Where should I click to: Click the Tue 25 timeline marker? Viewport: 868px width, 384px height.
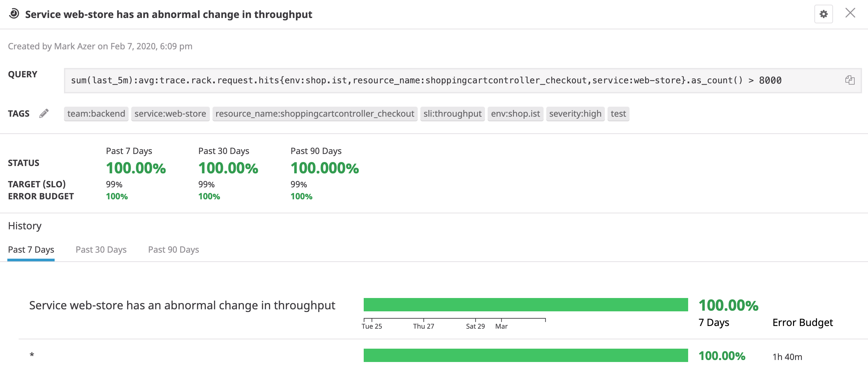click(x=372, y=326)
